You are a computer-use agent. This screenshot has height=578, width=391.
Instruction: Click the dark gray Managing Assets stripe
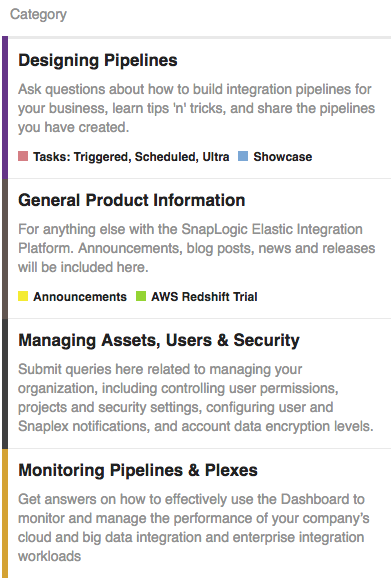5,384
